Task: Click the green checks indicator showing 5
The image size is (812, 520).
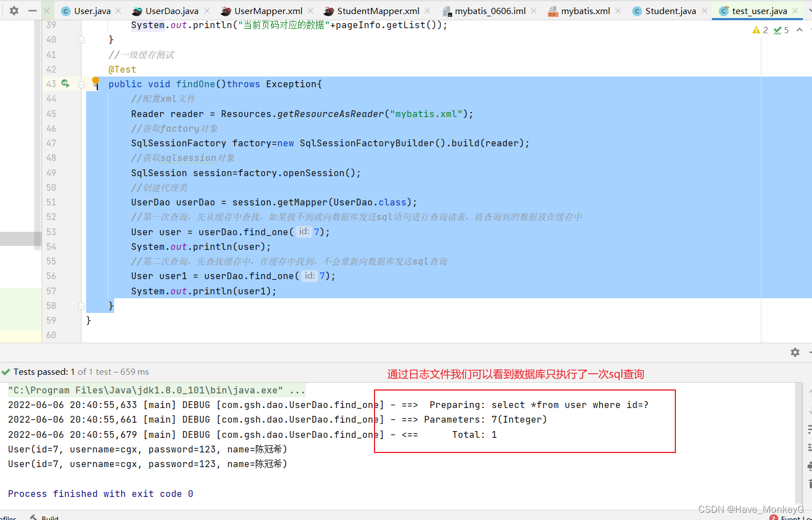Action: [x=781, y=30]
